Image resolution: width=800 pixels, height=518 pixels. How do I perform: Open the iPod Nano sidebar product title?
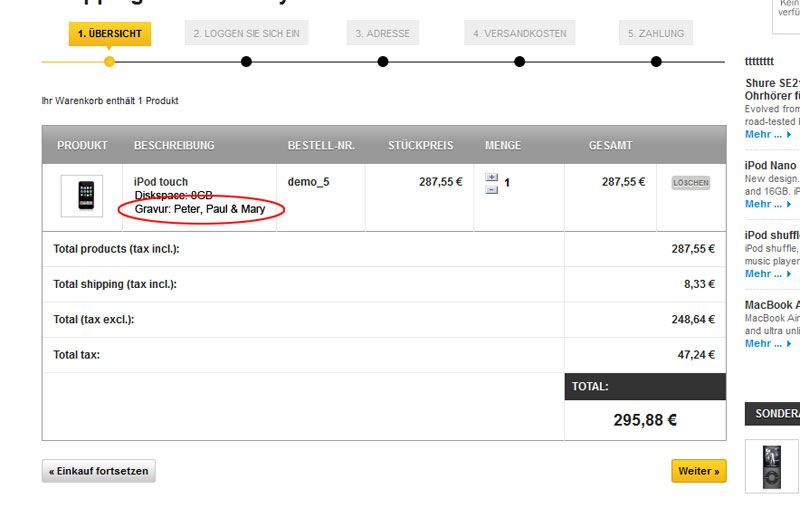770,165
